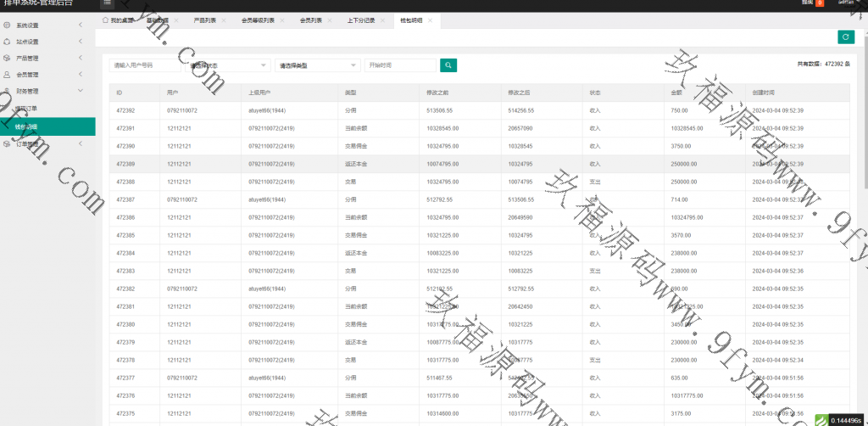Click the home icon on 我的桌面 tab

coord(105,20)
